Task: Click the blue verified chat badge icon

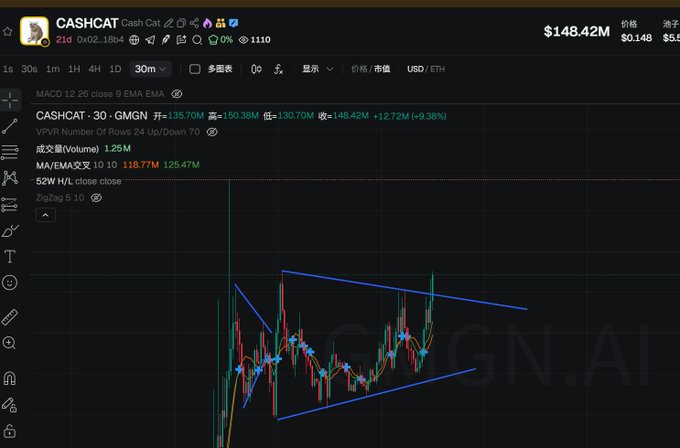Action: coord(233,23)
